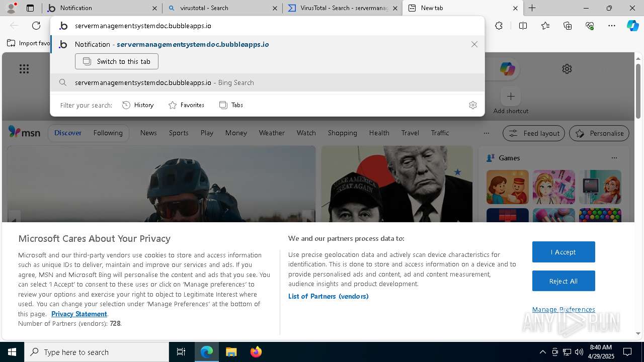644x362 pixels.
Task: Show hidden system tray icons
Action: coord(542,352)
